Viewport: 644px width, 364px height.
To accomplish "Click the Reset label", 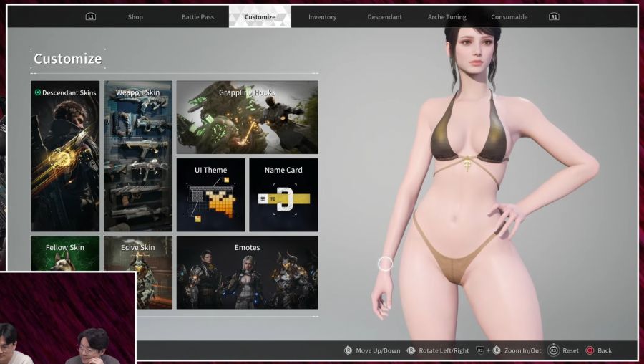I will coord(570,350).
